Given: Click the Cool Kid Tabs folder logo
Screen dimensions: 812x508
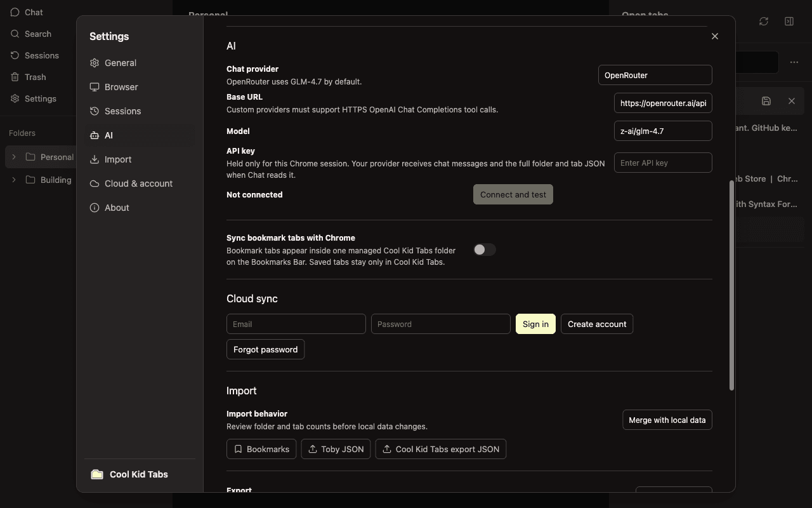Looking at the screenshot, I should coord(97,474).
